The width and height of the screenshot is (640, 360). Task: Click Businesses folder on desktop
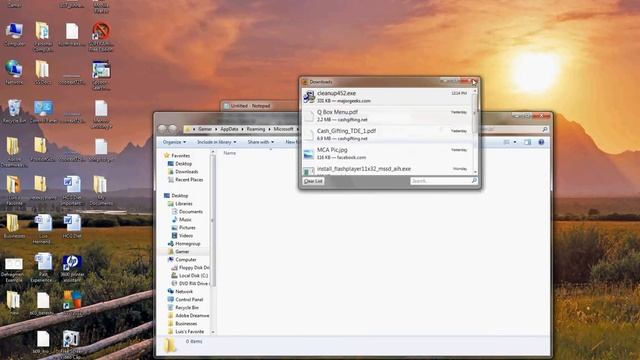pos(14,226)
